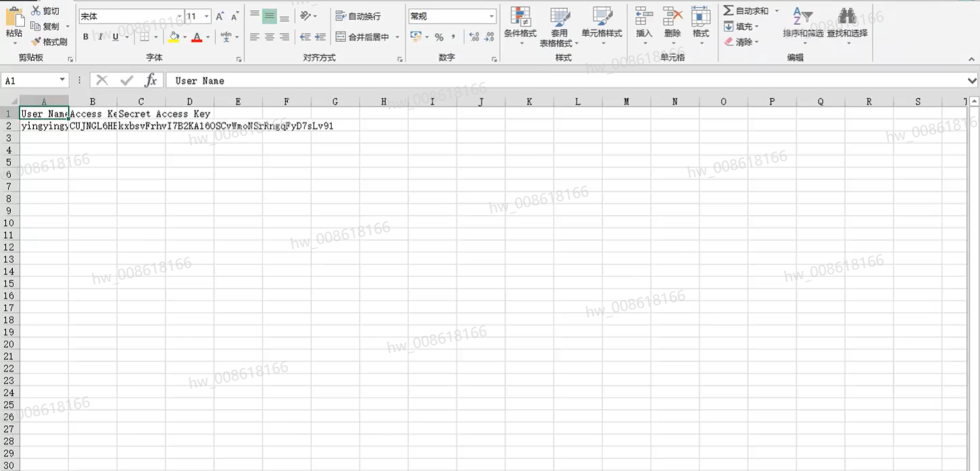Image resolution: width=980 pixels, height=471 pixels.
Task: Align text left
Action: click(x=255, y=37)
